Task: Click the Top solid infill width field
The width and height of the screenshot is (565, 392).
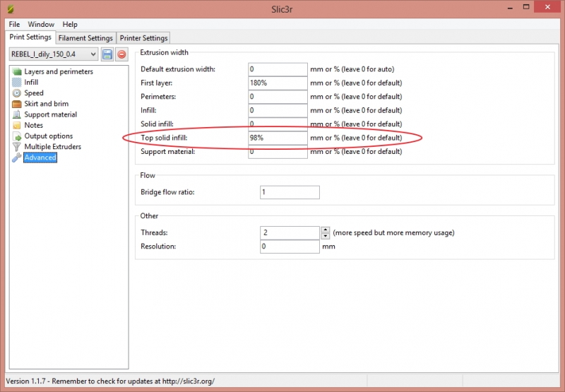Action: click(278, 138)
